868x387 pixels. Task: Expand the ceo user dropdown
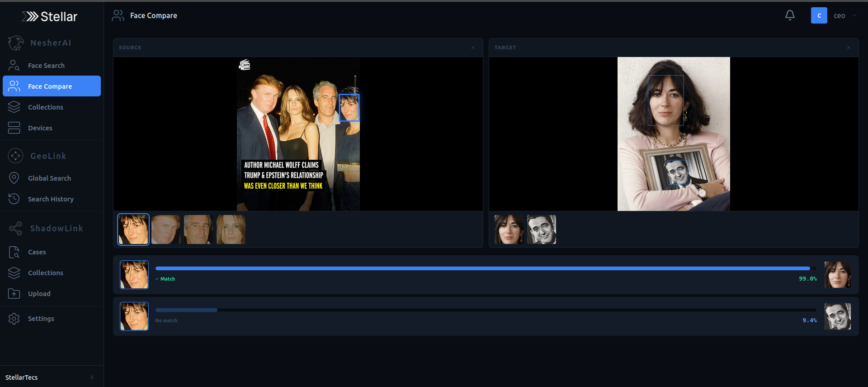(854, 15)
